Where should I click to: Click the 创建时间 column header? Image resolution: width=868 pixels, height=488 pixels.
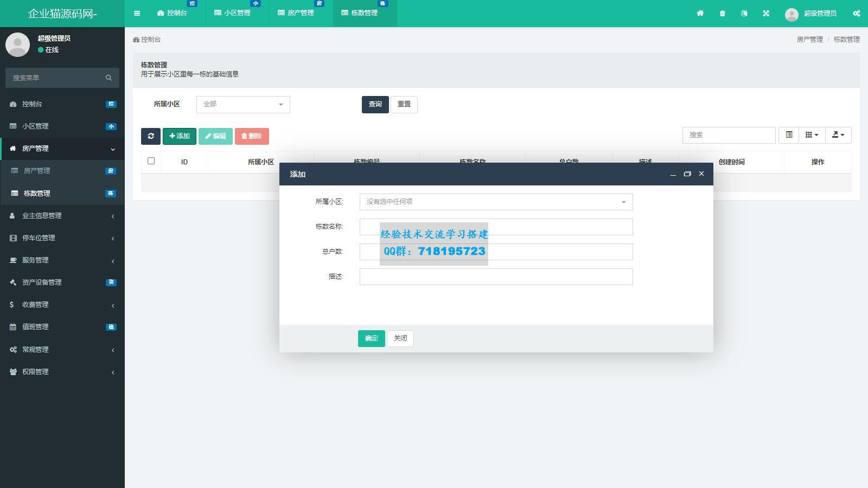pos(731,162)
